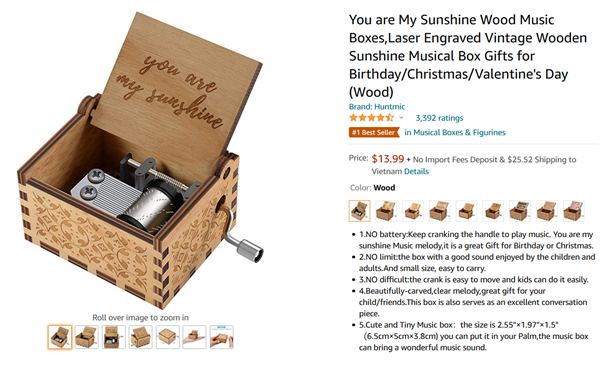Screen dimensions: 611x370
Task: Pick the fifth color option swatch
Action: [466, 211]
